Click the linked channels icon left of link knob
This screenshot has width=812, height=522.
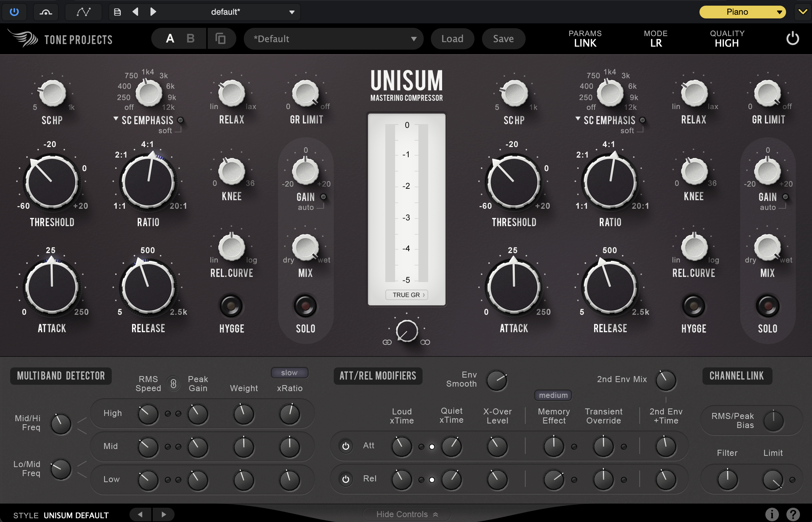pyautogui.click(x=387, y=342)
